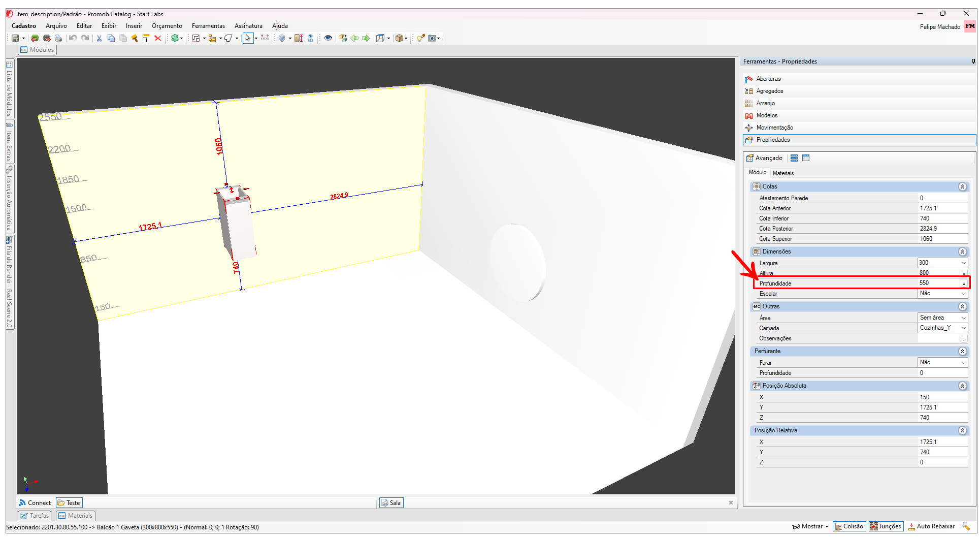Screen dimensions: 980x537
Task: Click the scissors Cut icon
Action: point(99,38)
